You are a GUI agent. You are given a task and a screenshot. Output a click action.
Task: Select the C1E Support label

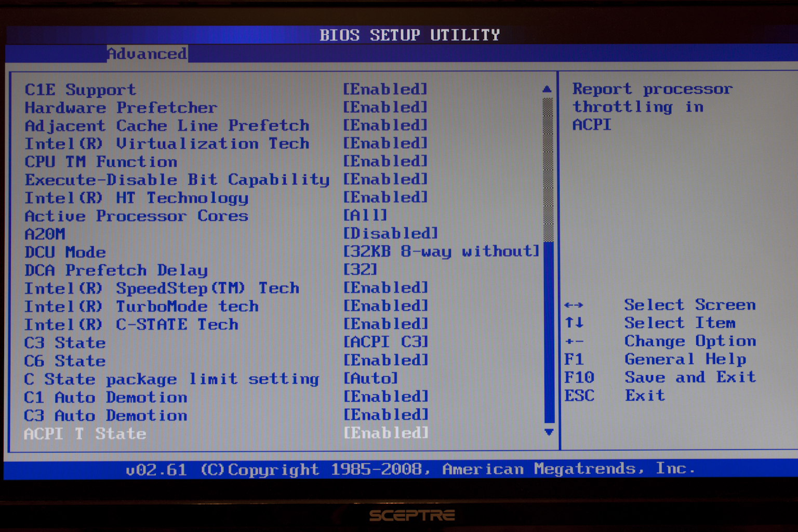point(81,90)
